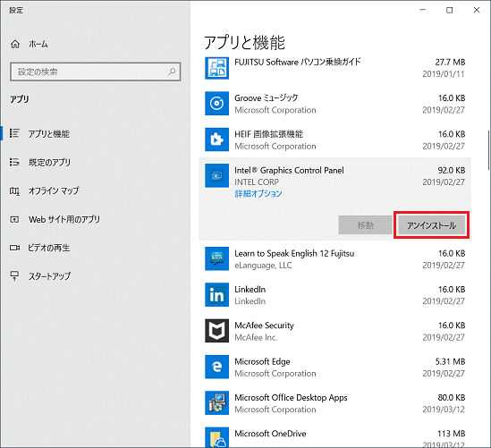The height and width of the screenshot is (448, 491).
Task: Click the home icon in the sidebar
Action: (x=14, y=44)
